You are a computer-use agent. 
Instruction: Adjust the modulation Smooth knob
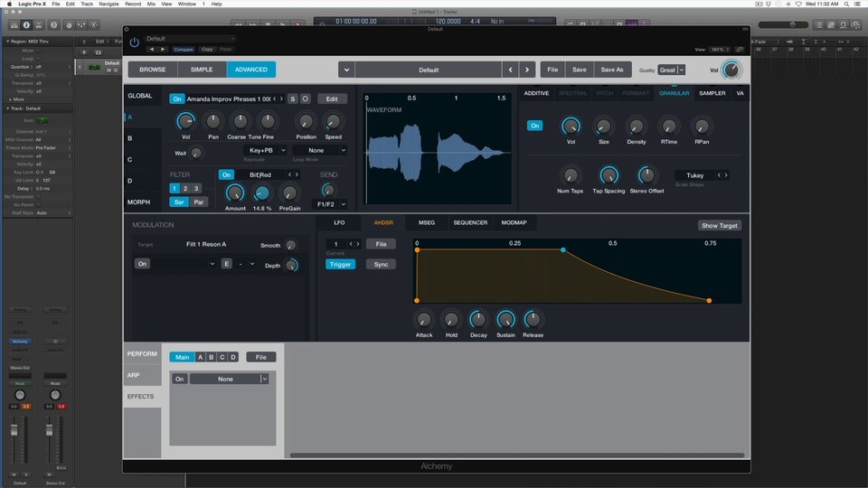(x=290, y=245)
